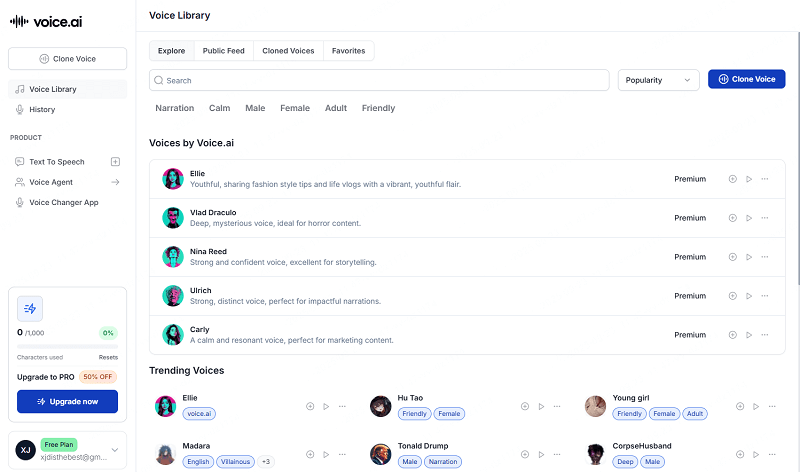This screenshot has width=800, height=472.
Task: Click the Villainous tag on Madara
Action: 235,462
